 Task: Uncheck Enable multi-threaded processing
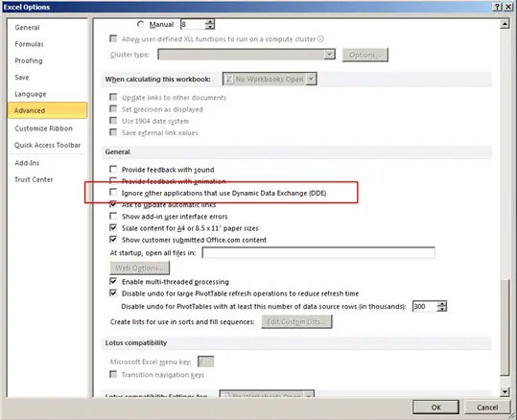pos(113,281)
